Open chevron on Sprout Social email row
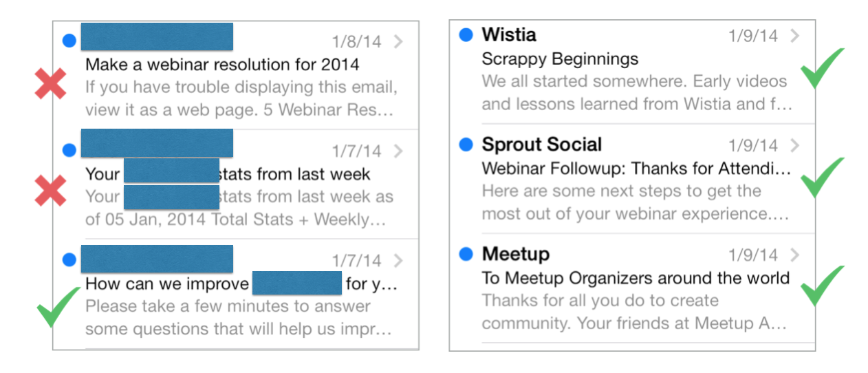 coord(795,145)
